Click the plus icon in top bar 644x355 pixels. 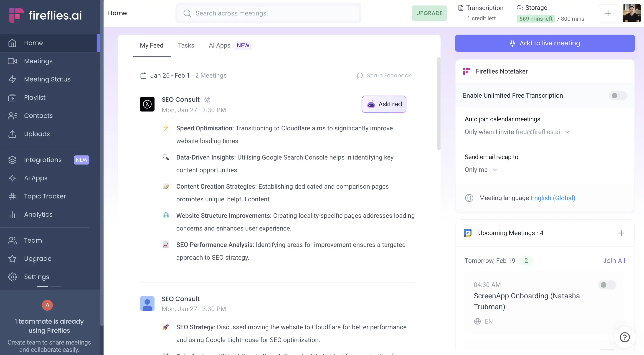[x=608, y=13]
